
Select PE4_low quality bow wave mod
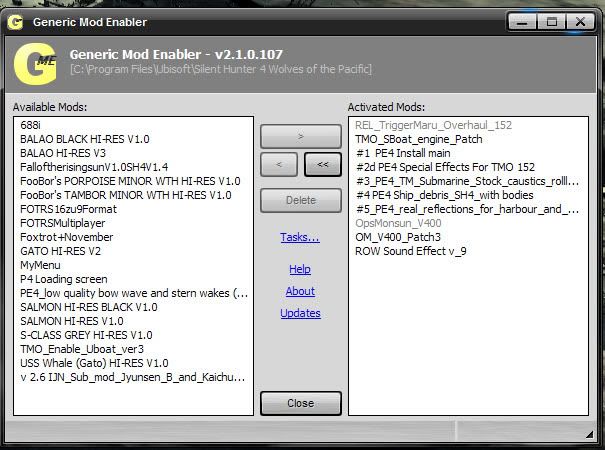[x=134, y=293]
